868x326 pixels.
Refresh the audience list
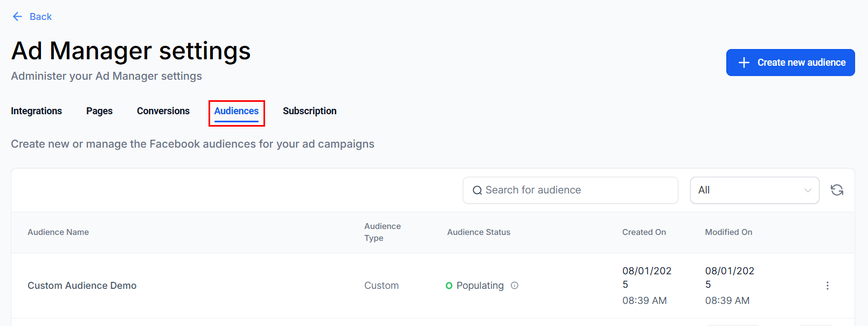pyautogui.click(x=837, y=190)
